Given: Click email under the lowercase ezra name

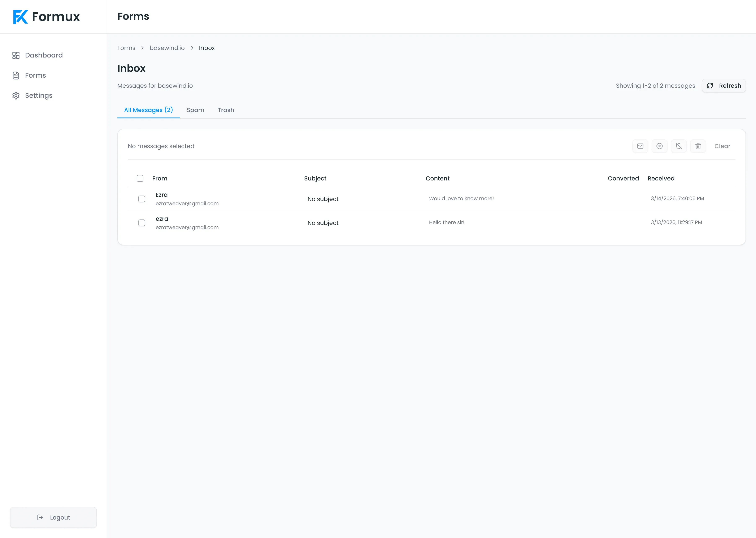Looking at the screenshot, I should (x=187, y=227).
